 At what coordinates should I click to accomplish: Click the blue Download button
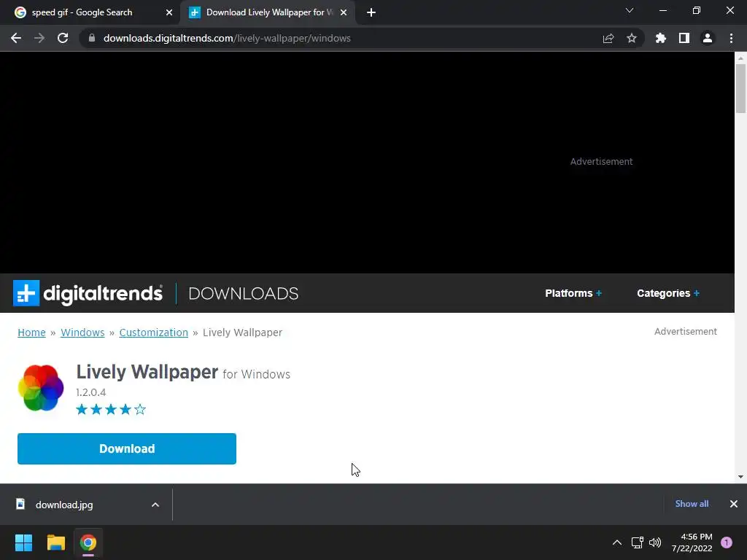pos(127,448)
